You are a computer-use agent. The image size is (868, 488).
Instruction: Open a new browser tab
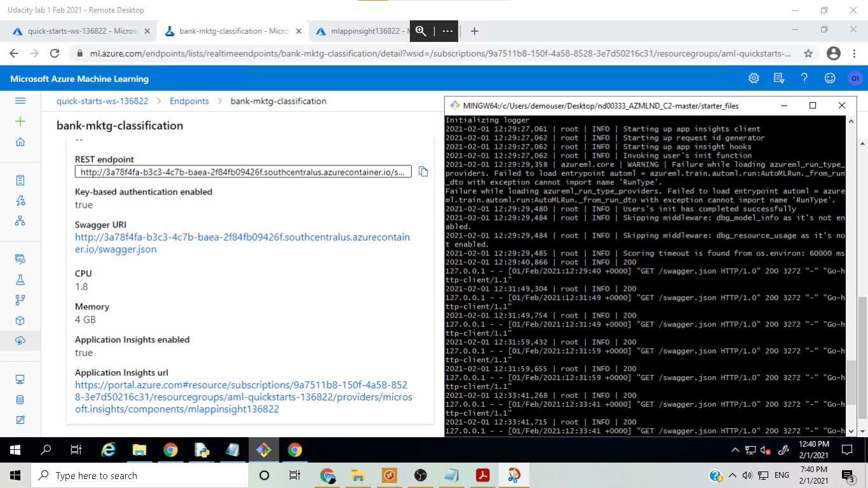(474, 30)
